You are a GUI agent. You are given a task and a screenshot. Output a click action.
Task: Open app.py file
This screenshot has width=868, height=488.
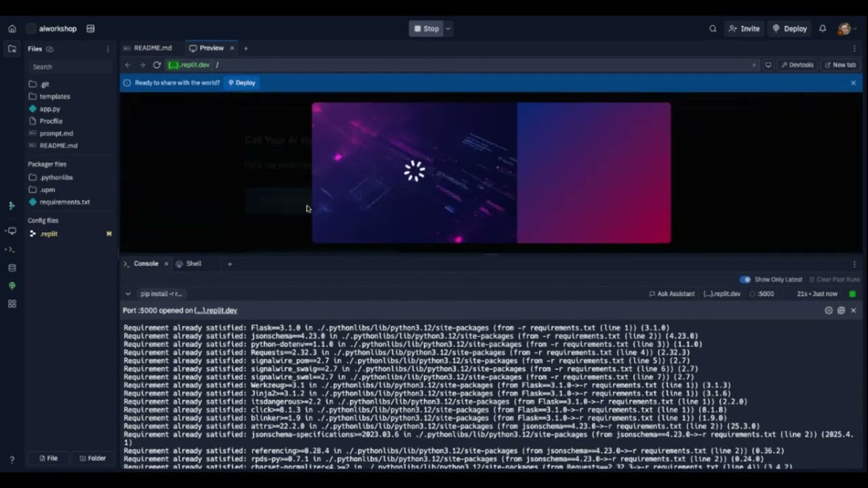pos(45,108)
